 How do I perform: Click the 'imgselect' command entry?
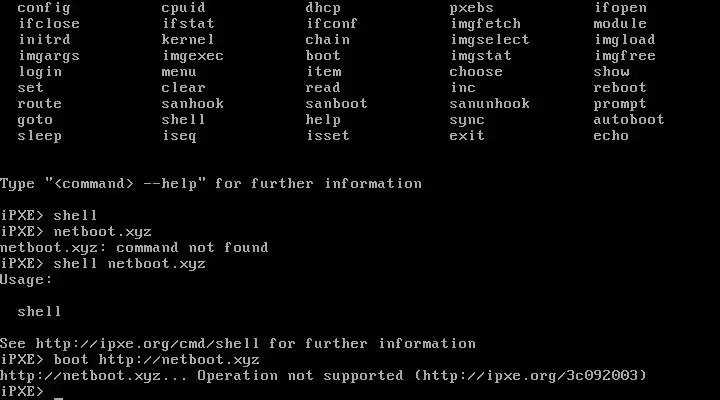pyautogui.click(x=489, y=39)
